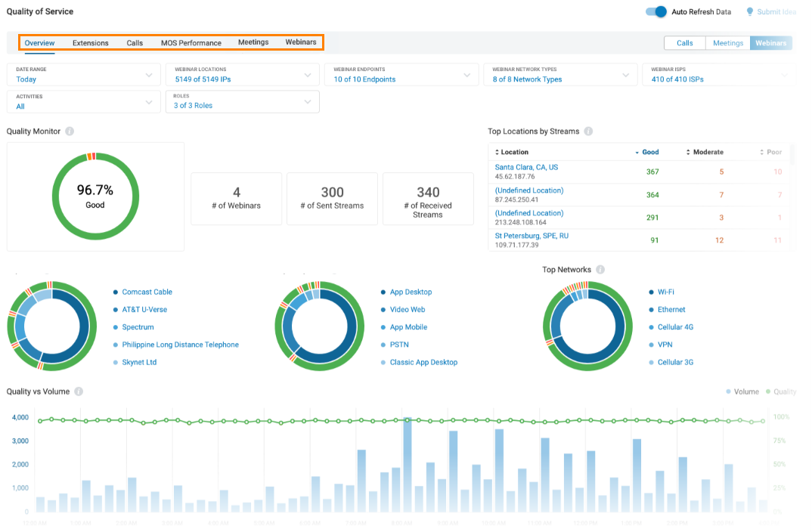
Task: Open the Date Range dropdown showing Today
Action: (83, 75)
